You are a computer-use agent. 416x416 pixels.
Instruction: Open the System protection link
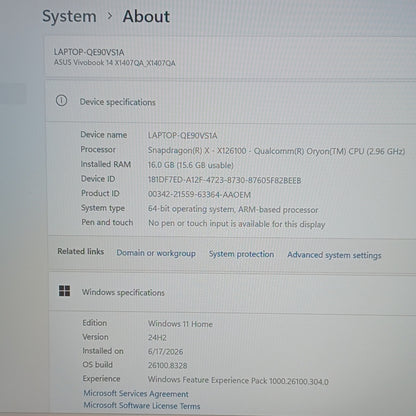tap(241, 254)
